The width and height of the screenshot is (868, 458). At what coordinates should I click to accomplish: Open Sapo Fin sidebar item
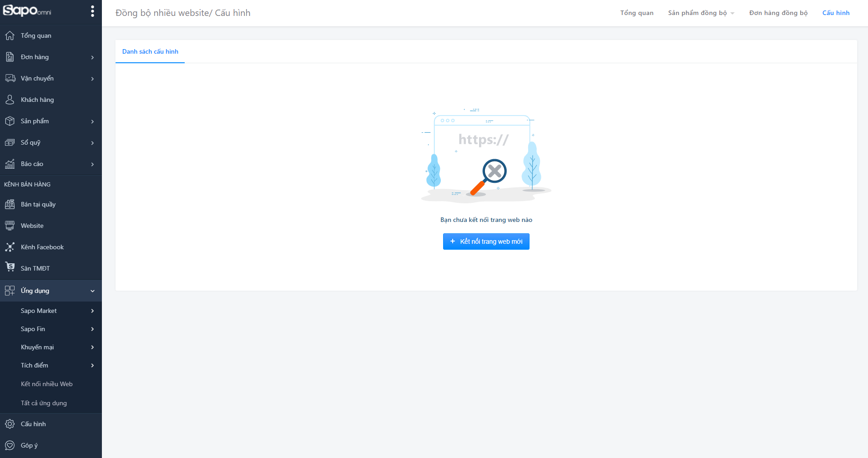click(x=33, y=329)
